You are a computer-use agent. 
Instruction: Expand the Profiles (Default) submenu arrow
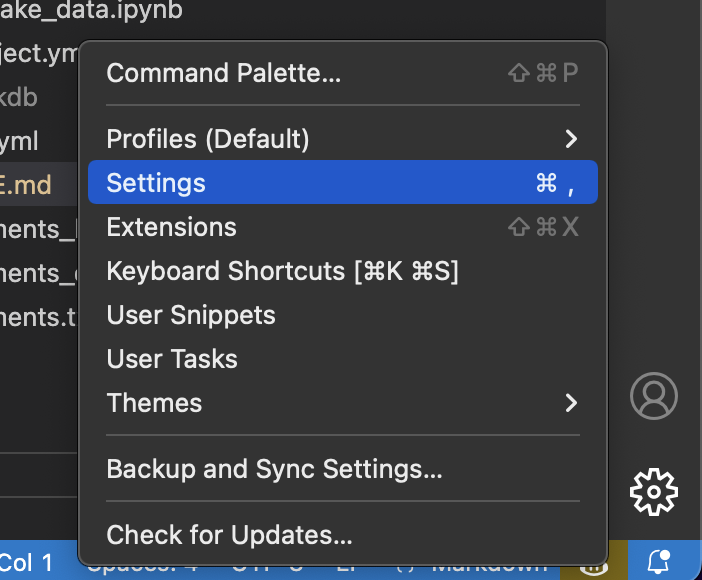[x=571, y=139]
